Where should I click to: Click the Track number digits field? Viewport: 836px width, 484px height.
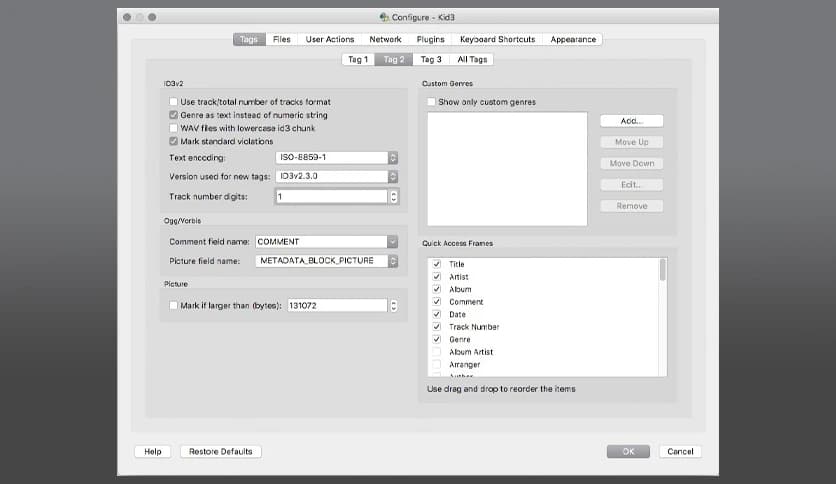point(332,197)
